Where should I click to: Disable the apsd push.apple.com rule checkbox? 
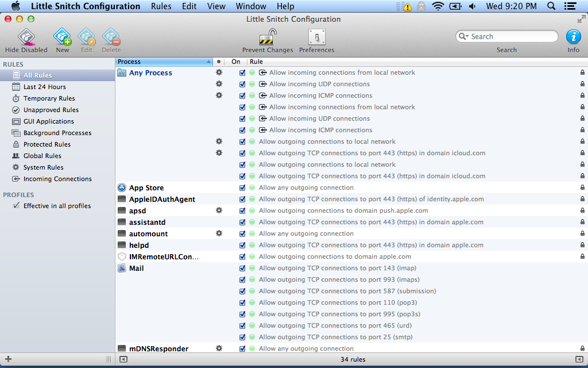click(x=242, y=210)
